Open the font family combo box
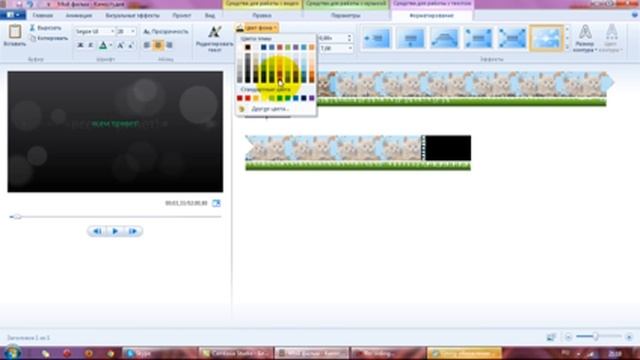Image resolution: width=640 pixels, height=360 pixels. pos(95,31)
